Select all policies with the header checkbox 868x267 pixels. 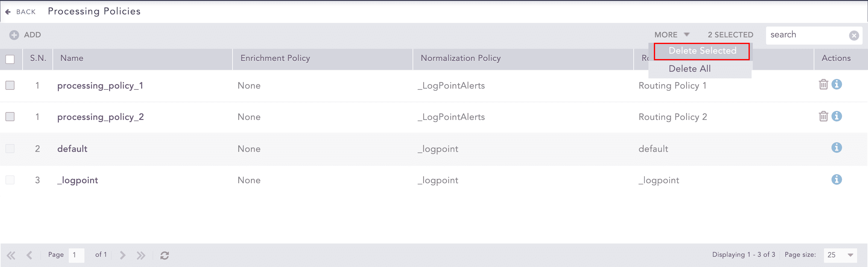[11, 59]
